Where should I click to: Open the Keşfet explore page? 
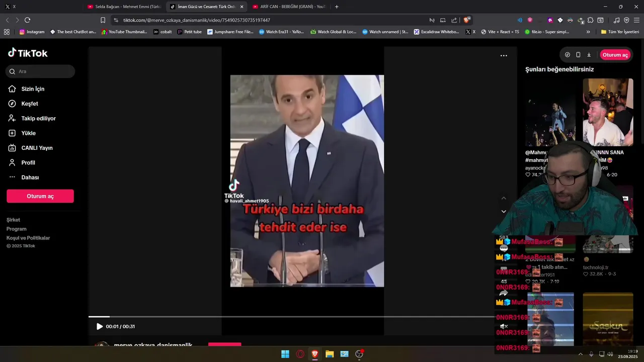click(x=30, y=104)
